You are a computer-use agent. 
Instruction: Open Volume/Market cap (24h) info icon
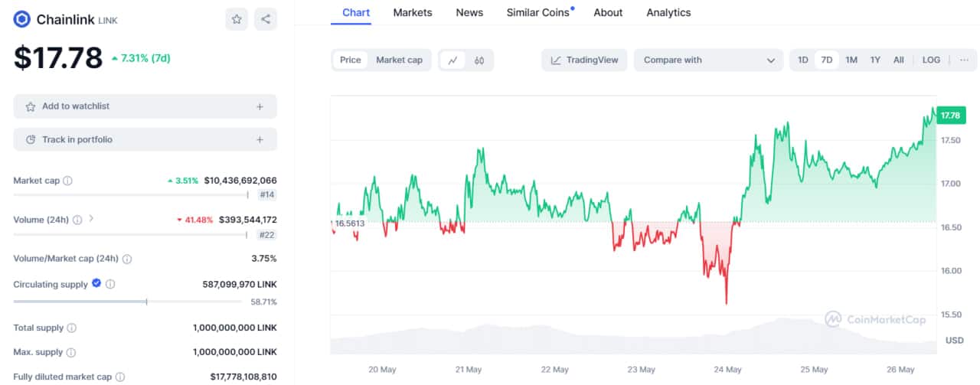pyautogui.click(x=127, y=259)
